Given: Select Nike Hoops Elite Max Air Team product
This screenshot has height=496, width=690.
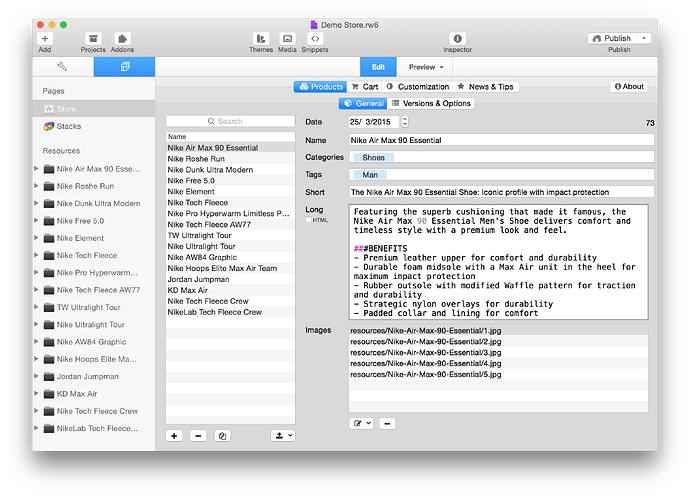Looking at the screenshot, I should coord(230,268).
